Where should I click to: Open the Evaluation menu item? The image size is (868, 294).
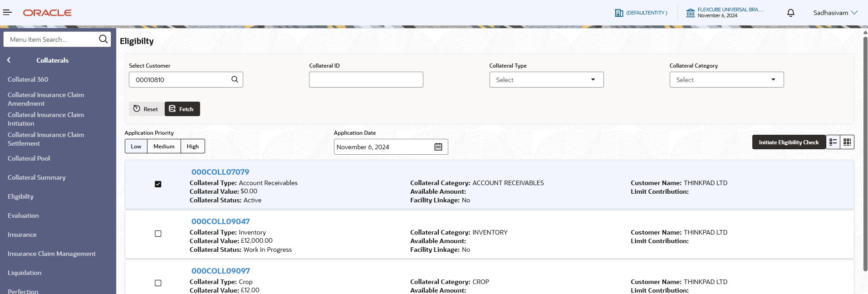pyautogui.click(x=23, y=216)
